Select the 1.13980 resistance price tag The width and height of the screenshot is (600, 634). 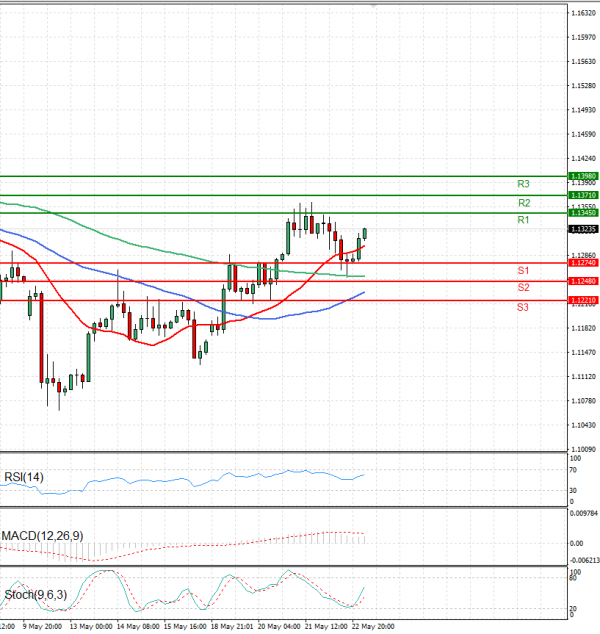pyautogui.click(x=583, y=176)
